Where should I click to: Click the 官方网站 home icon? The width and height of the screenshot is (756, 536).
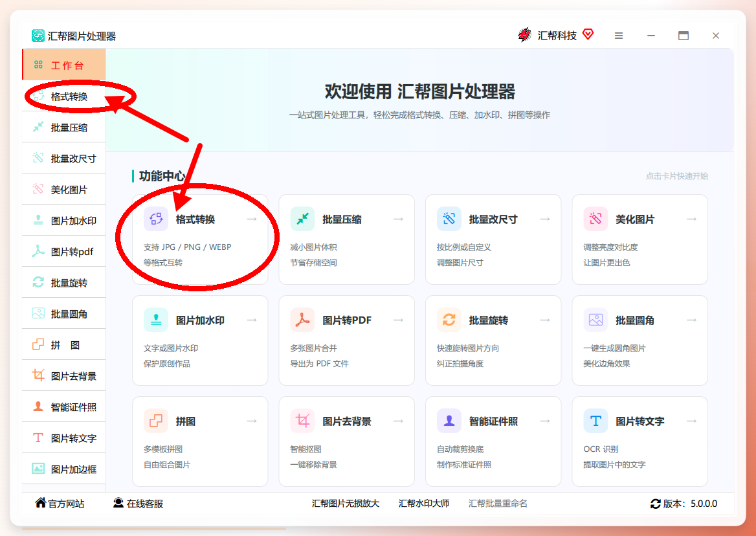point(41,503)
